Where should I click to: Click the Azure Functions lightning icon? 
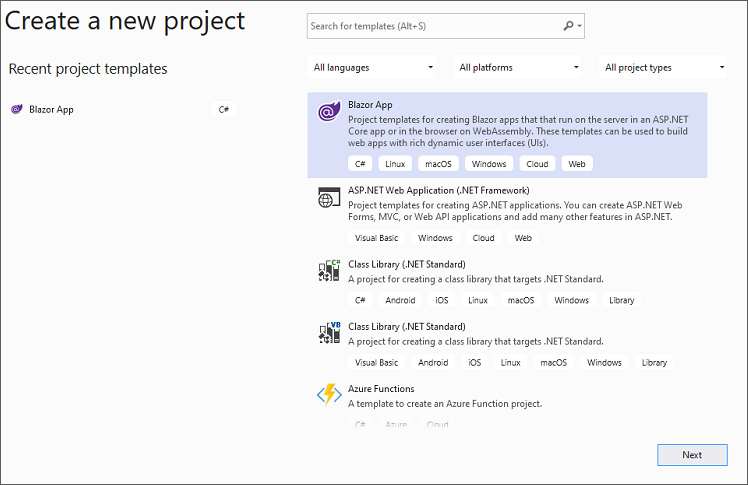point(328,395)
